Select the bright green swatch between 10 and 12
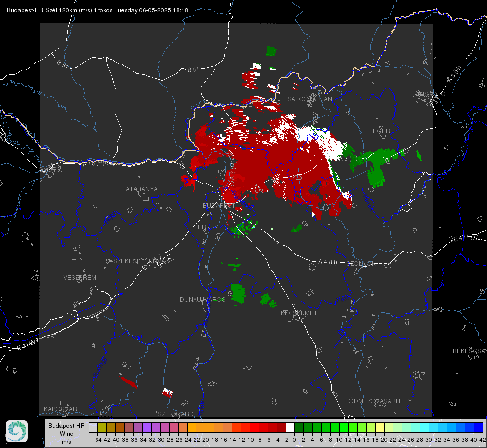The width and height of the screenshot is (487, 448). pos(344,428)
